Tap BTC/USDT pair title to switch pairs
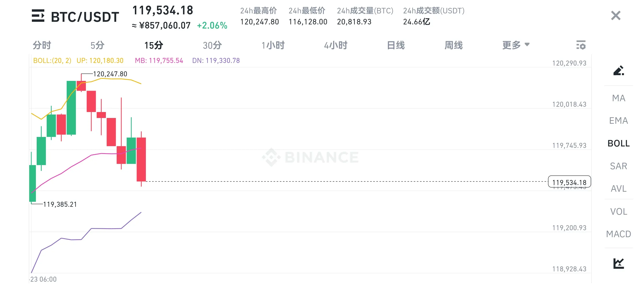Image resolution: width=644 pixels, height=291 pixels. 85,17
